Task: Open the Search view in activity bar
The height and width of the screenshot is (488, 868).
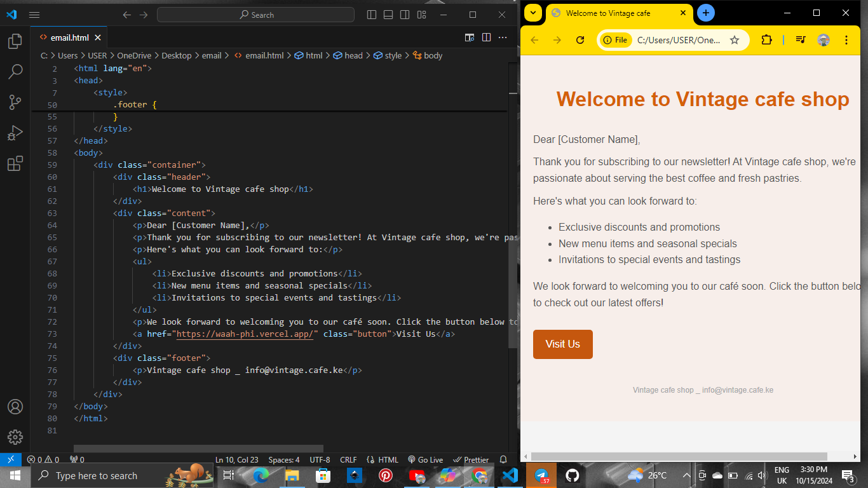Action: [15, 72]
